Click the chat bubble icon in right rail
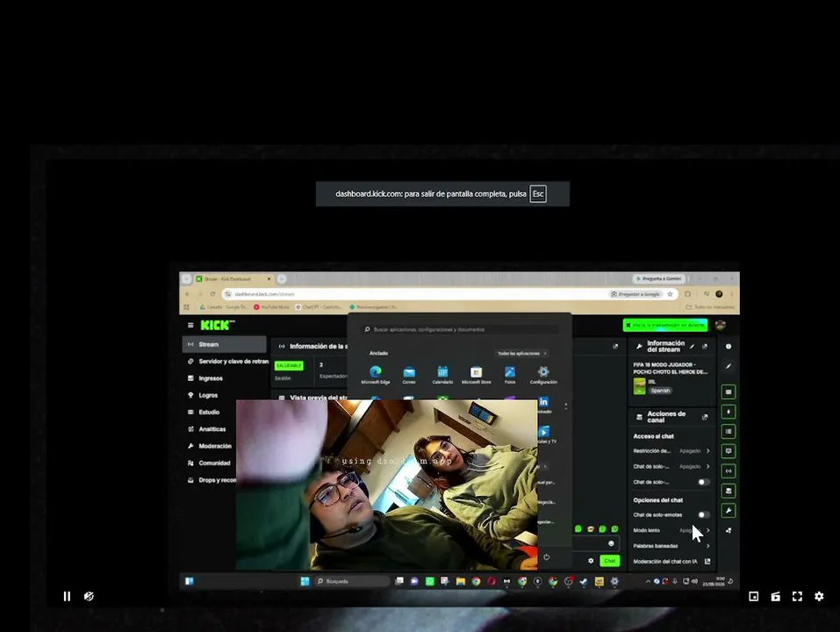 (729, 451)
